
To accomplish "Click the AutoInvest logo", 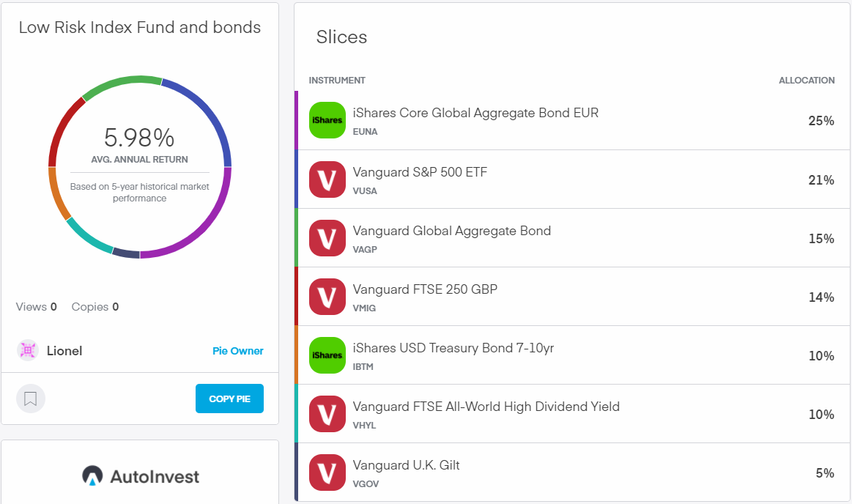I will click(x=140, y=476).
